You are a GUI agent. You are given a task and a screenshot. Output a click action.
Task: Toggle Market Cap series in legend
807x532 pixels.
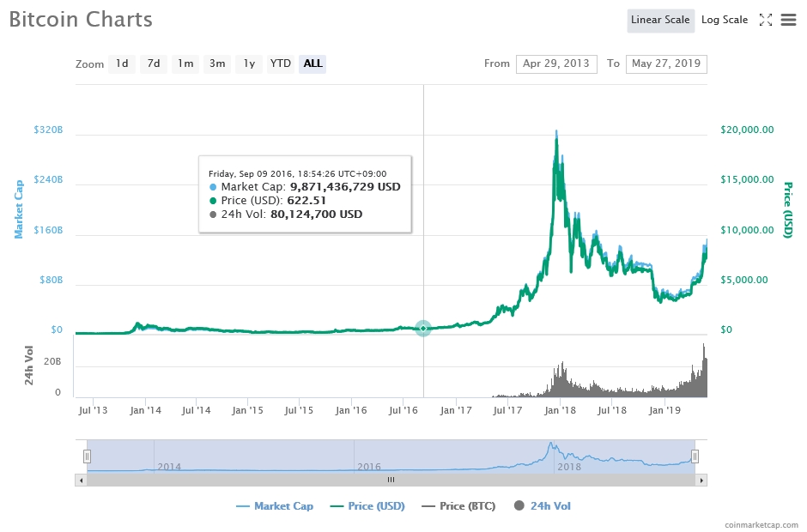[x=275, y=506]
